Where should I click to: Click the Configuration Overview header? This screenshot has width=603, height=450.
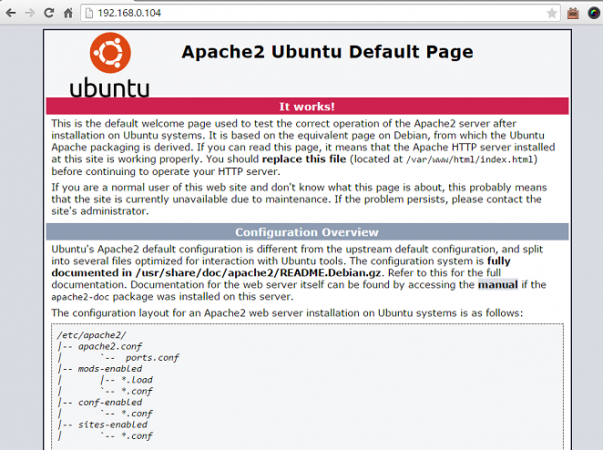click(x=307, y=232)
